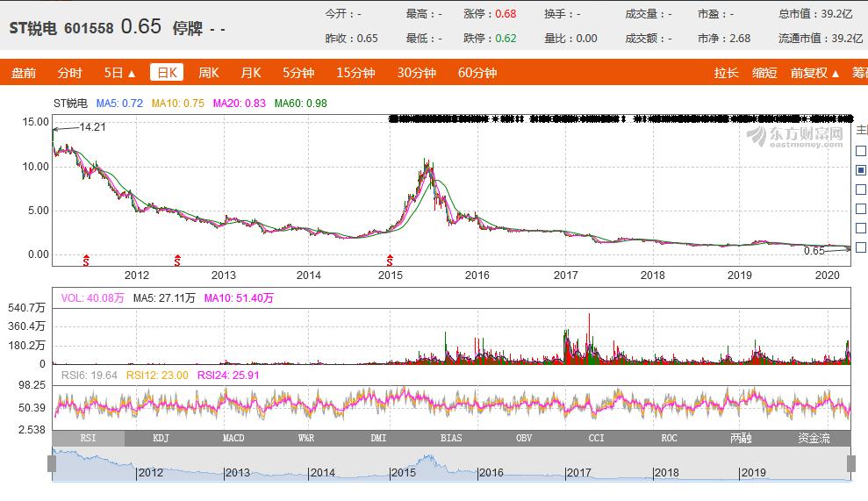The width and height of the screenshot is (868, 501).
Task: Click 缩短 to shorten the chart
Action: pos(764,73)
